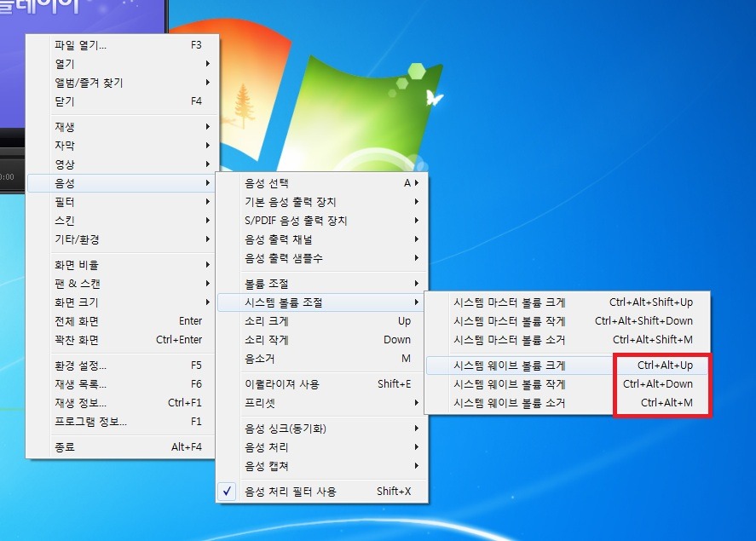Select 시스템 웨이브 볼륨 크게 item
This screenshot has height=541, width=756.
(568, 365)
